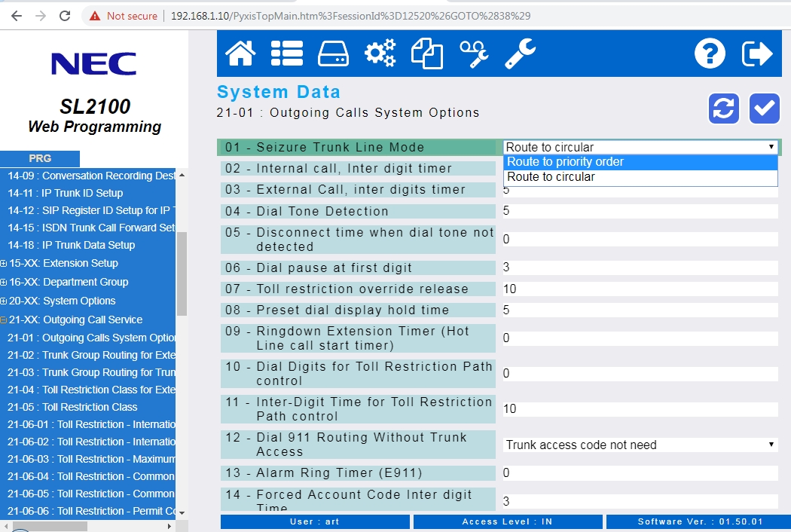This screenshot has width=791, height=532.
Task: Open the voicemail tools icon
Action: tap(474, 54)
